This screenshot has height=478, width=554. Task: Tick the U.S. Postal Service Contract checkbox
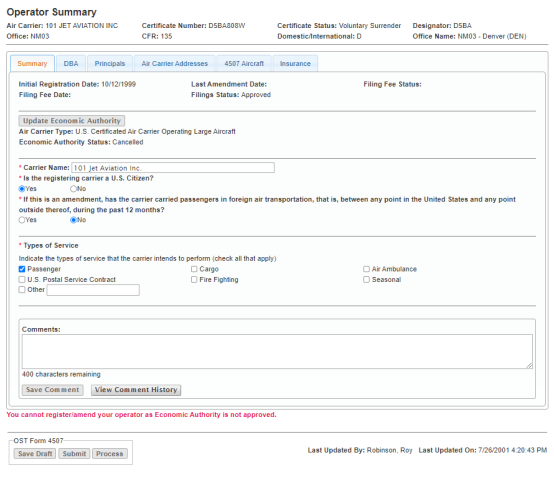(22, 280)
